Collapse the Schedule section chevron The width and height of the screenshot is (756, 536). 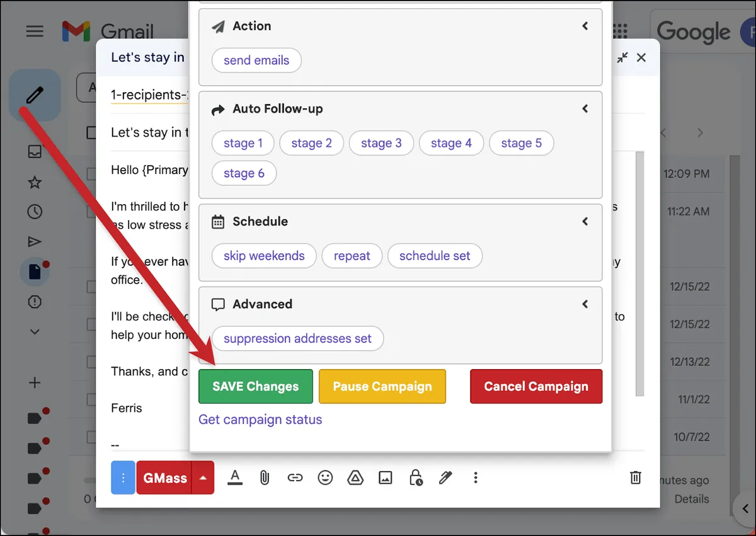click(585, 221)
